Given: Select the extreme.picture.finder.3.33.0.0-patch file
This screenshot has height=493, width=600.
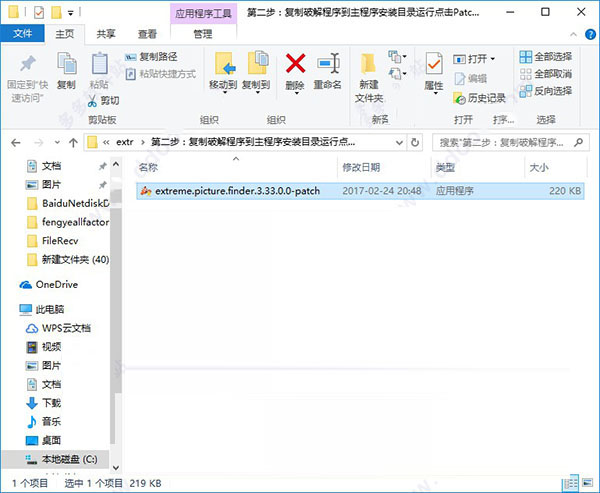Looking at the screenshot, I should tap(360, 191).
